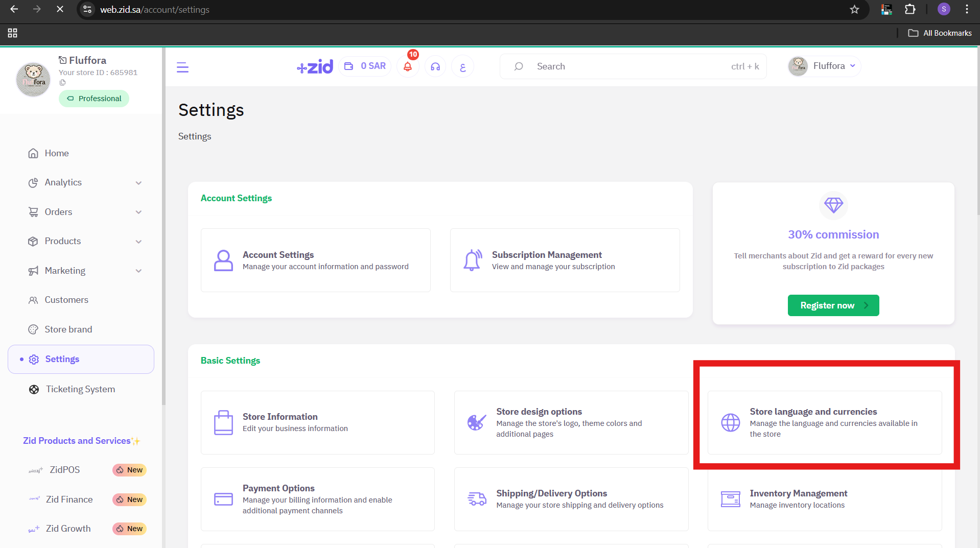
Task: Click the Store Information bag icon
Action: [223, 422]
